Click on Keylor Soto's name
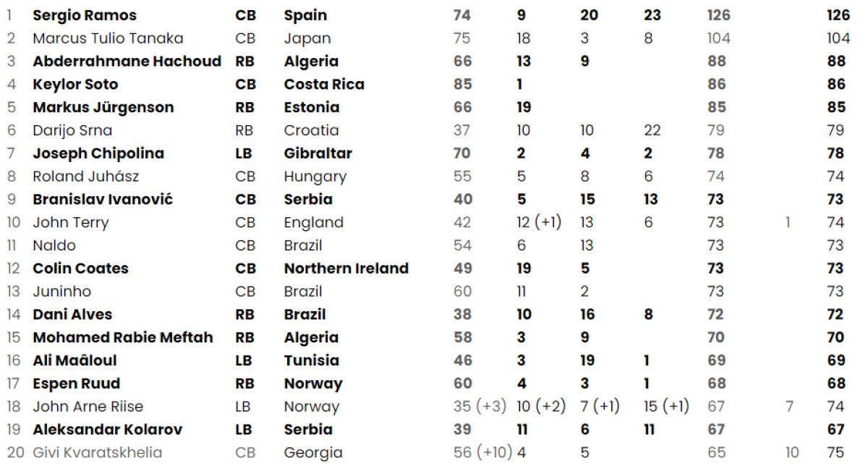The height and width of the screenshot is (464, 868). click(75, 85)
